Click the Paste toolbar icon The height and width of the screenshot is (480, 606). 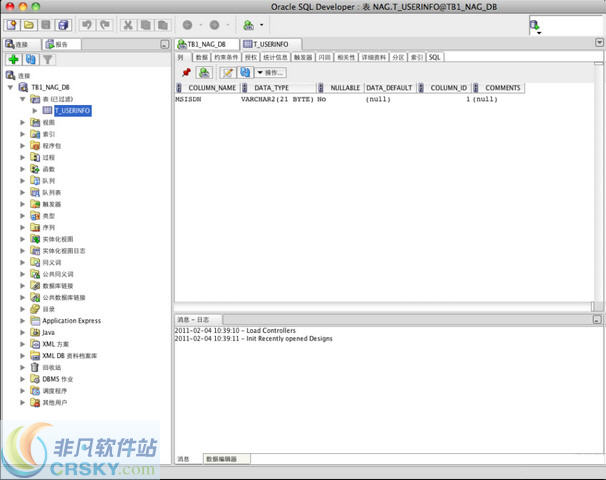[163, 25]
